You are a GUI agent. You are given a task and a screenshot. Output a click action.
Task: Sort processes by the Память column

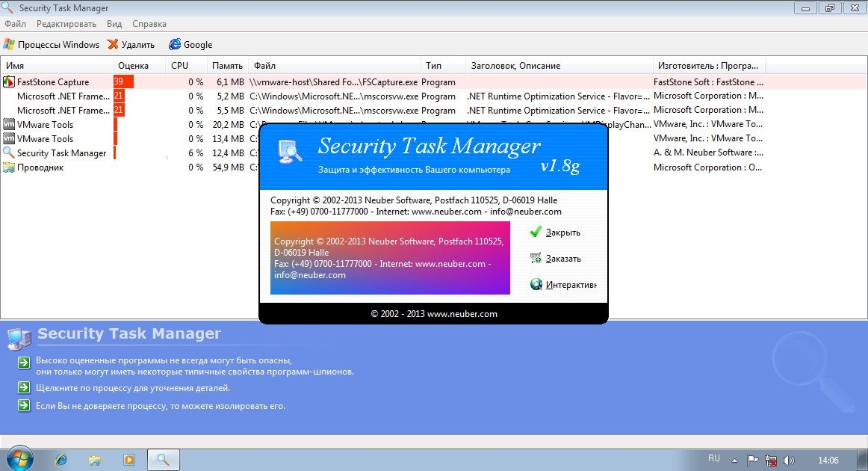[228, 65]
